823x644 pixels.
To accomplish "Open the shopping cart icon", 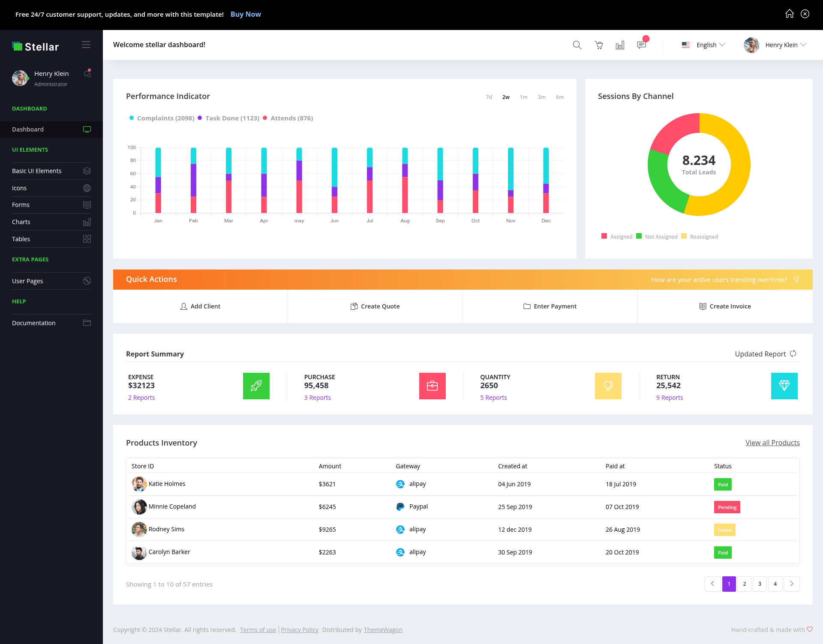I will pos(599,45).
